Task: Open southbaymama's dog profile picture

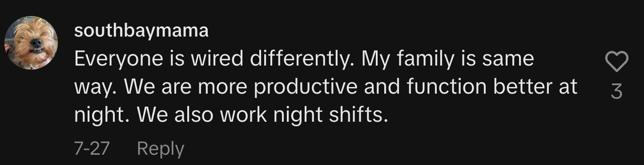Action: [31, 43]
